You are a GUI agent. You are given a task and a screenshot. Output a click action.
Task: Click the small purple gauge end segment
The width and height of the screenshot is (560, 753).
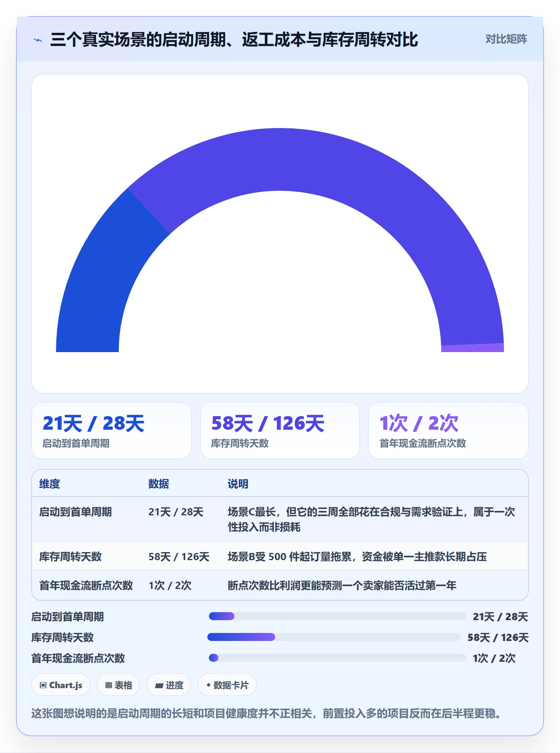pos(472,348)
